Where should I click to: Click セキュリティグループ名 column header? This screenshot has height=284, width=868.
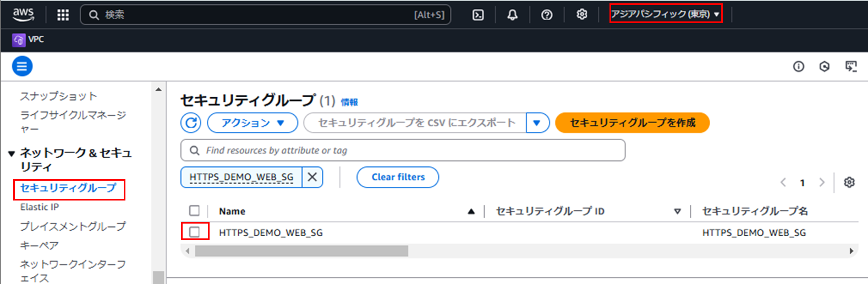click(755, 211)
